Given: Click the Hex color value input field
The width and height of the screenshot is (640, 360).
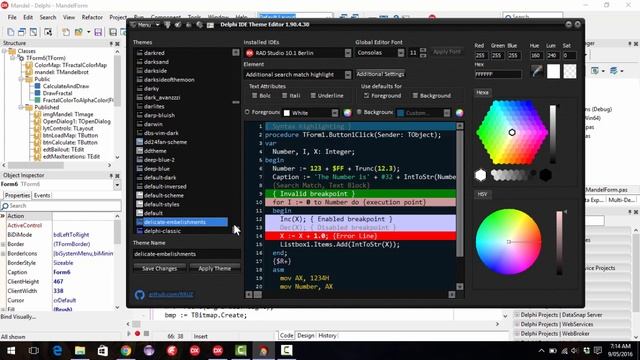Looking at the screenshot, I should (498, 74).
